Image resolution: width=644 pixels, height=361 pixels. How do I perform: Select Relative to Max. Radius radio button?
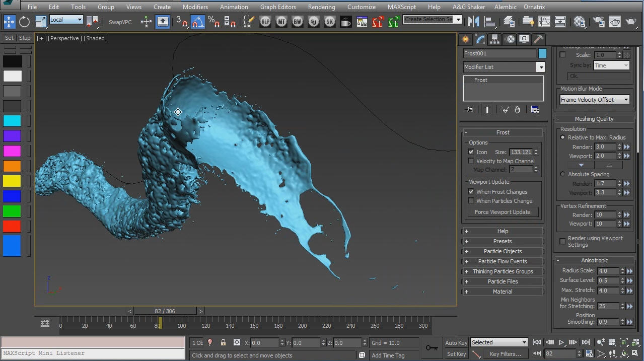coord(562,137)
